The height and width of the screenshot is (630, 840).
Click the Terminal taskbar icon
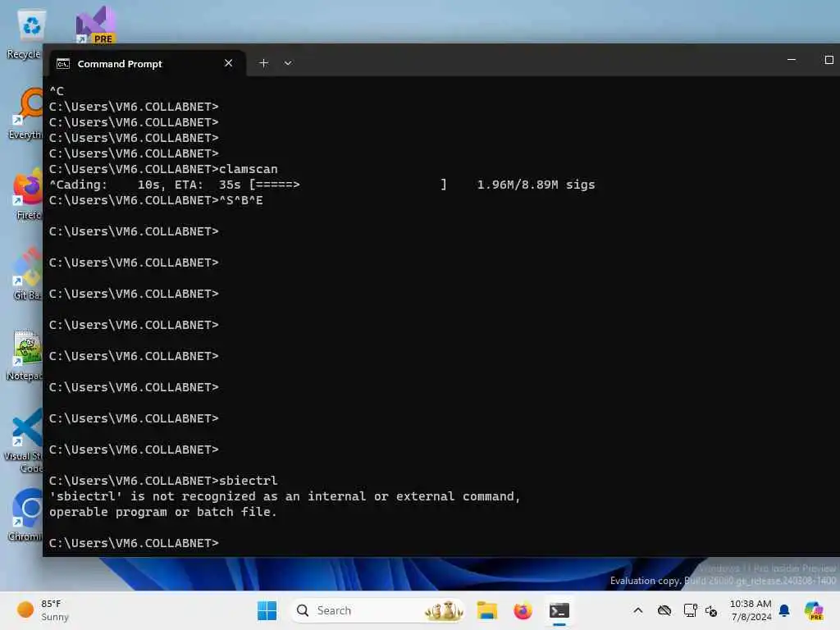(x=559, y=610)
